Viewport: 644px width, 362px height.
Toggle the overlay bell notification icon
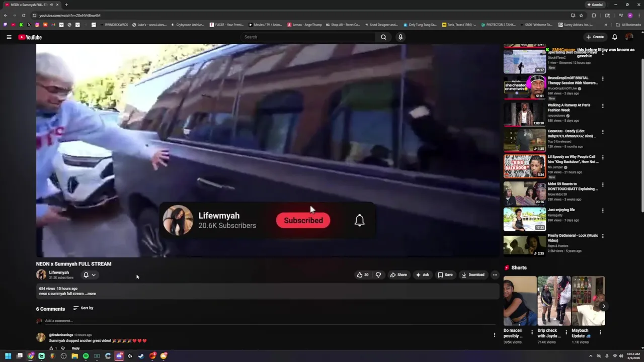tap(359, 220)
